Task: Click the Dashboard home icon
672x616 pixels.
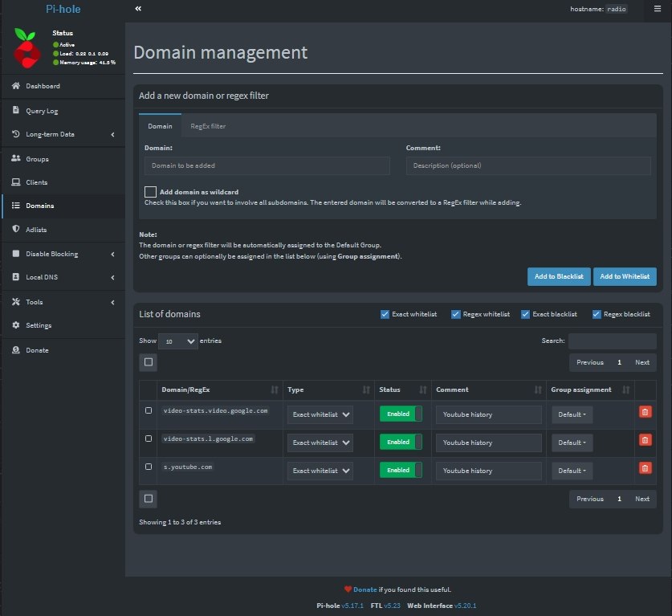Action: point(16,86)
